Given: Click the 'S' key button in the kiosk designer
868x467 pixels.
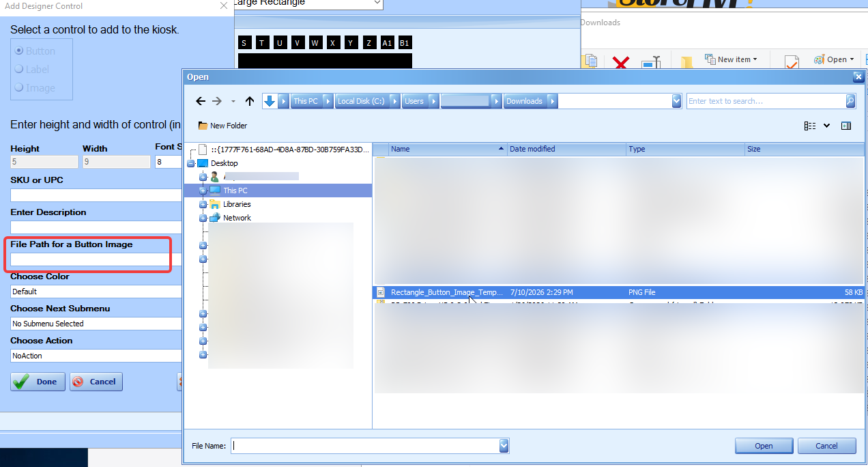Looking at the screenshot, I should point(244,42).
